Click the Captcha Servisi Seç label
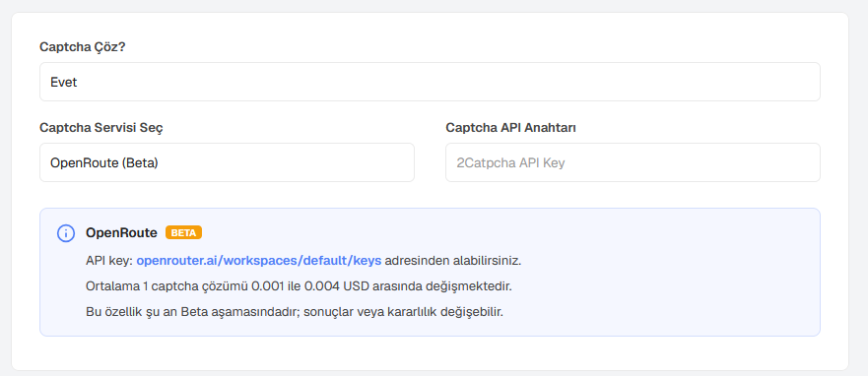868x376 pixels. (101, 128)
